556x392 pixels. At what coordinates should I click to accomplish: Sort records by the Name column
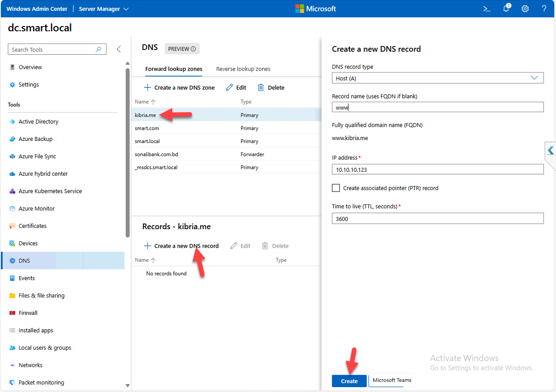click(x=145, y=260)
